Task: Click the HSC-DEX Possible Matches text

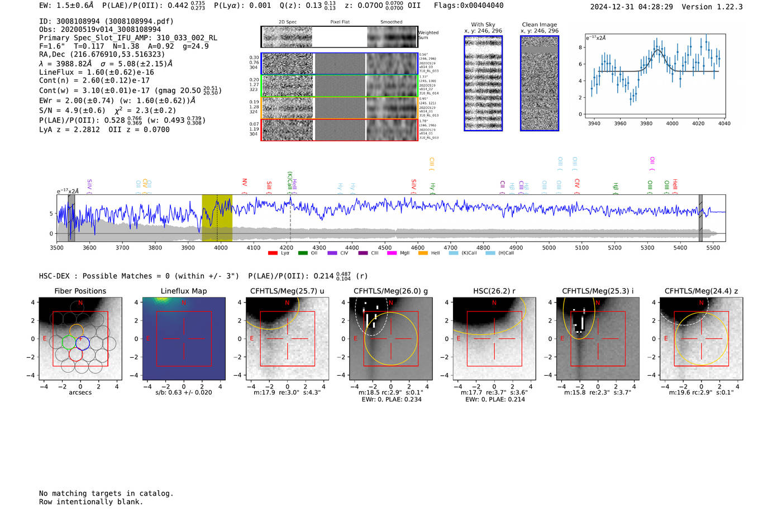Action: (139, 276)
